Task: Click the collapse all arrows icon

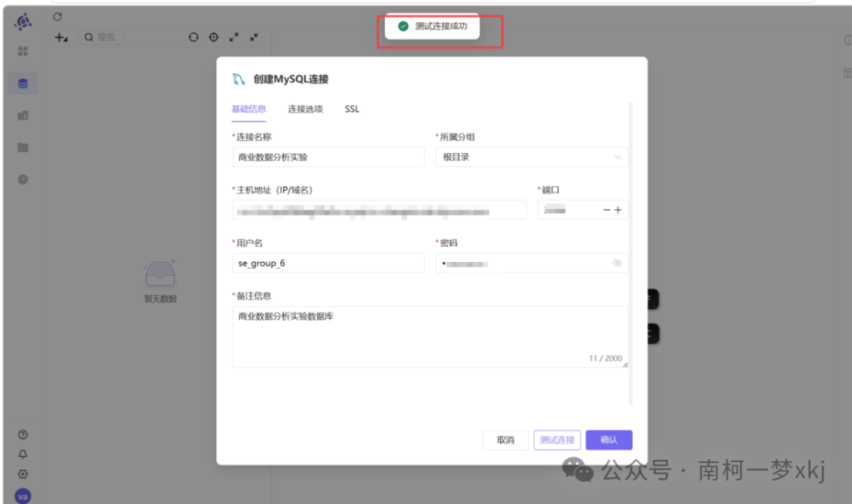Action: pos(254,37)
